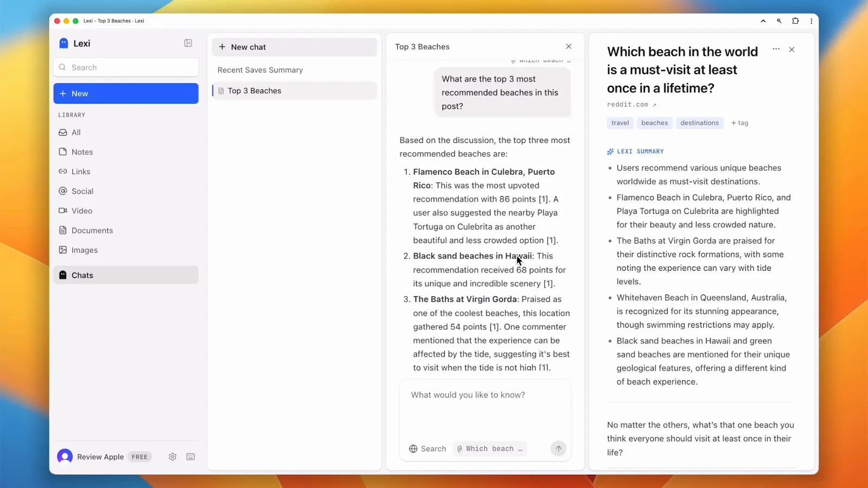Screen dimensions: 868x488
Task: Open the Top 3 Beaches chat
Action: 295,91
